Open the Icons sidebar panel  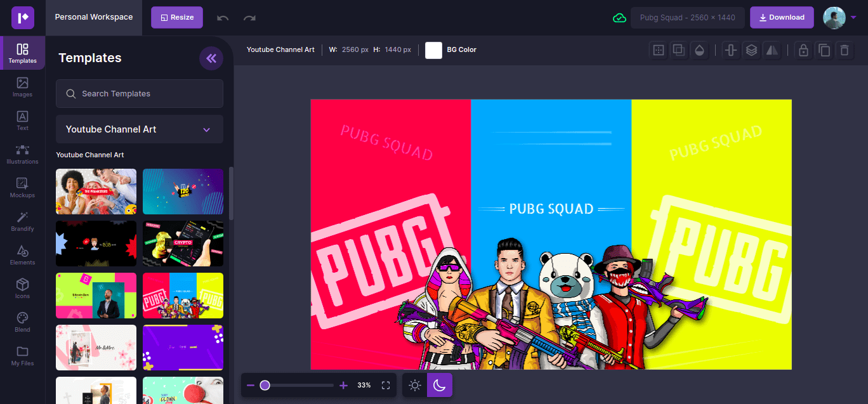click(x=22, y=289)
